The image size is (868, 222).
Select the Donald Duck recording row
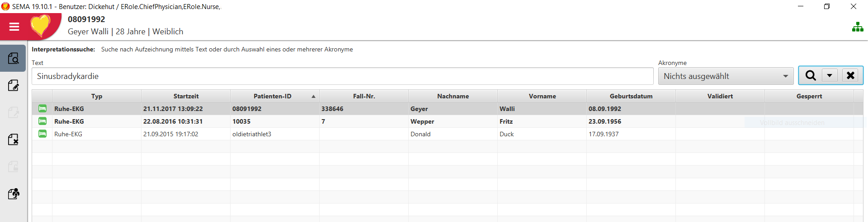(448, 134)
